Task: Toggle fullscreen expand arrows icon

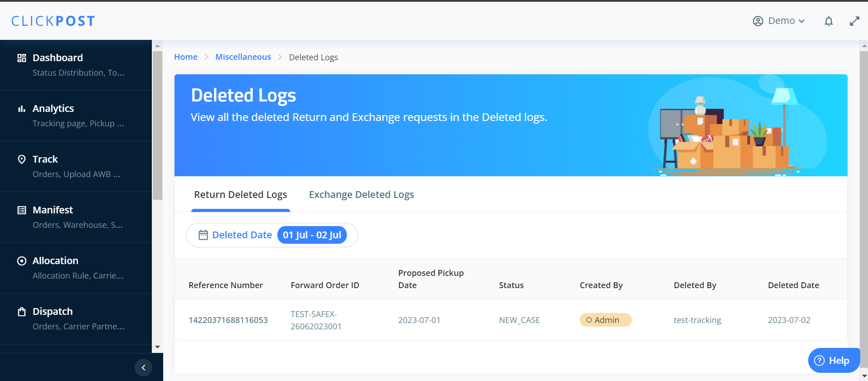Action: (x=854, y=21)
